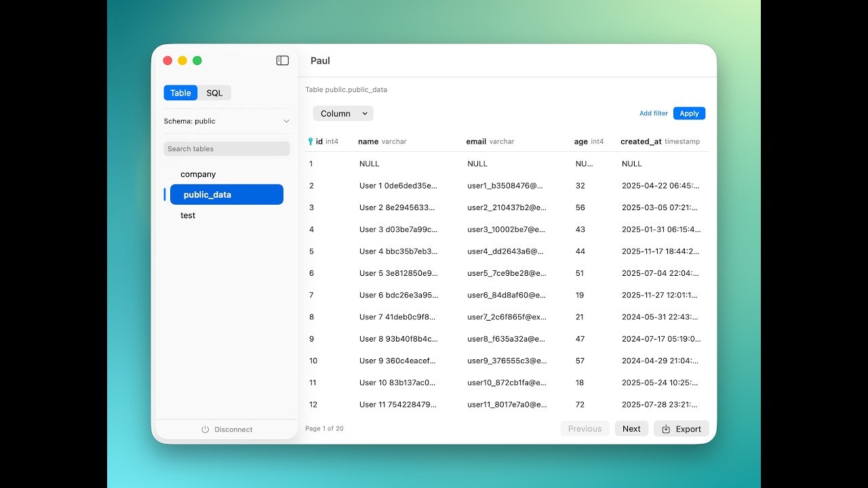Click the primary key icon beside id

[311, 142]
